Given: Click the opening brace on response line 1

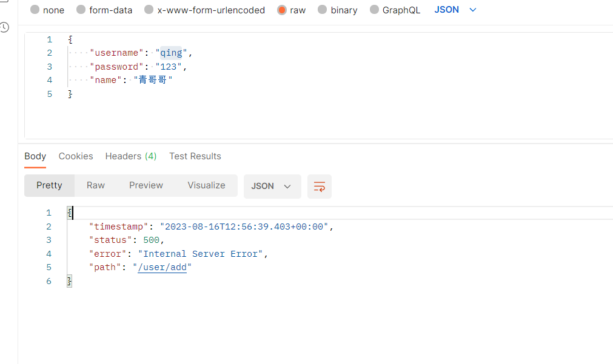Looking at the screenshot, I should (x=70, y=213).
